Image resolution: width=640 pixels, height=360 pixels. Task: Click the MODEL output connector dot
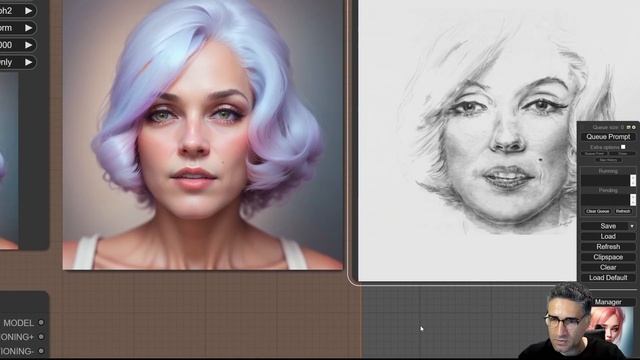[41, 322]
